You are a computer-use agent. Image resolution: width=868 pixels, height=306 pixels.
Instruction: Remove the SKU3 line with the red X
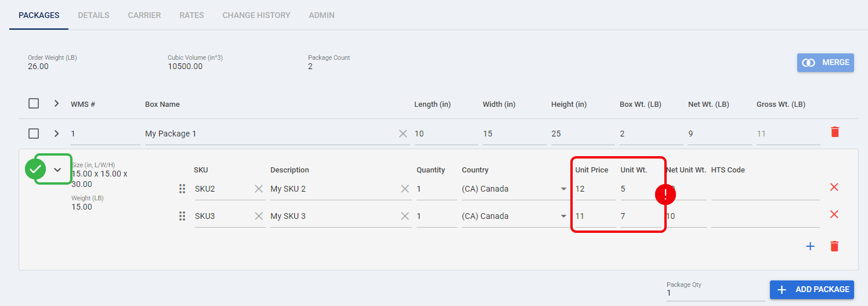[x=834, y=214]
